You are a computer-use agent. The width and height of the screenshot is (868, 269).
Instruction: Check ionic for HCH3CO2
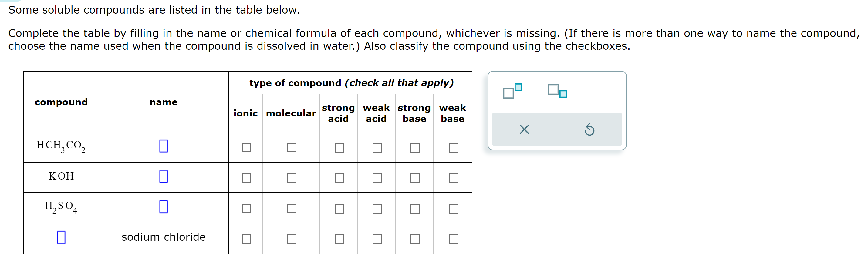click(x=247, y=147)
